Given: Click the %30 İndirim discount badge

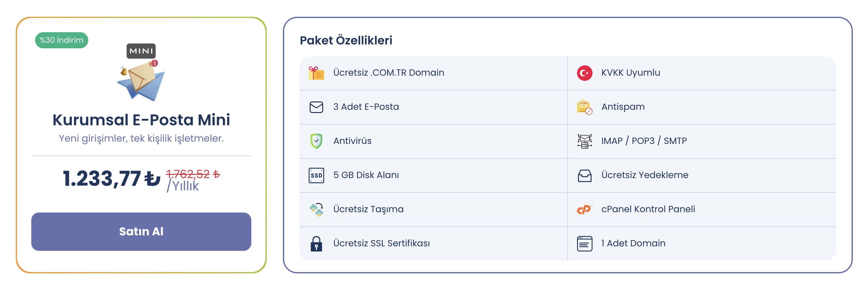Looking at the screenshot, I should point(62,40).
